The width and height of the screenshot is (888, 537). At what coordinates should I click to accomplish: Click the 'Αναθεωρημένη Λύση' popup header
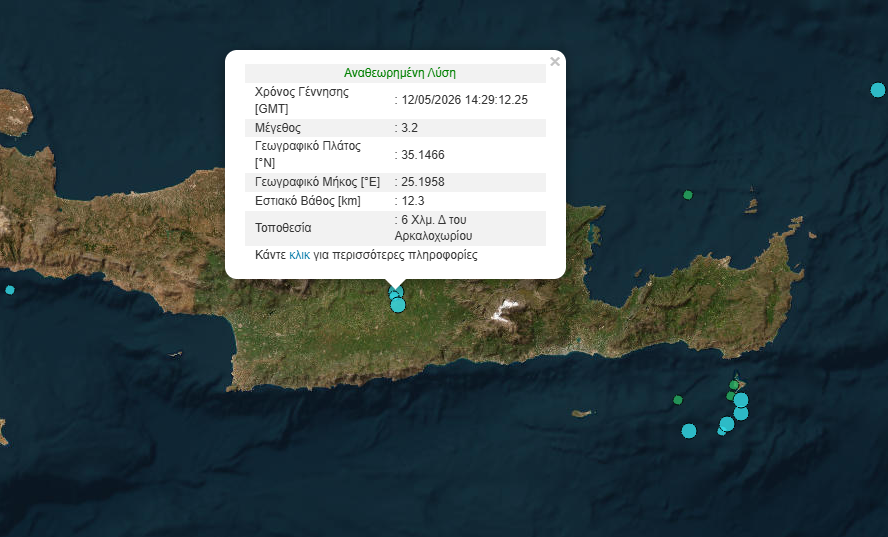399,73
